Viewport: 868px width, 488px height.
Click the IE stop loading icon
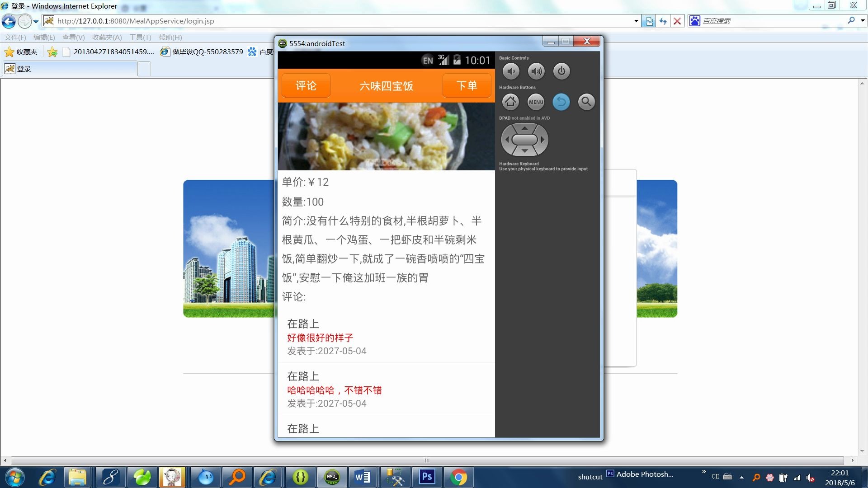(677, 21)
